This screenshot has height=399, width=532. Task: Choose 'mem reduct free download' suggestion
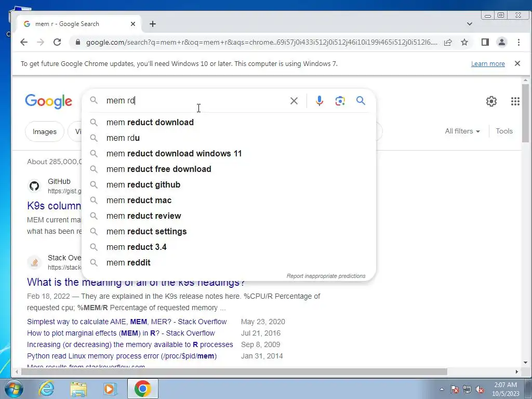[229, 169]
